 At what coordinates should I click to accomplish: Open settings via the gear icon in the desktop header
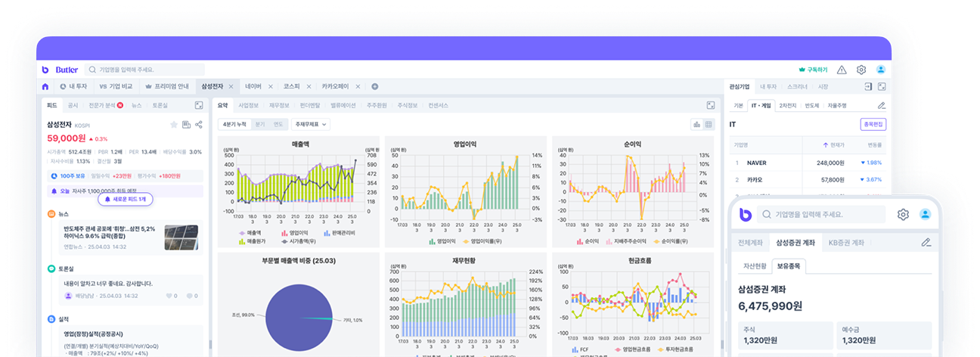861,70
